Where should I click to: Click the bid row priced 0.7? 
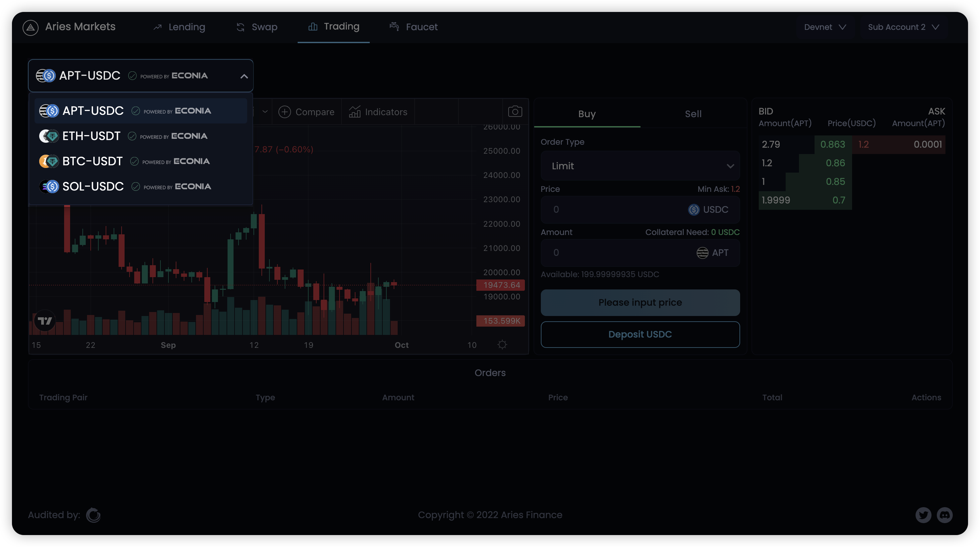click(x=805, y=200)
